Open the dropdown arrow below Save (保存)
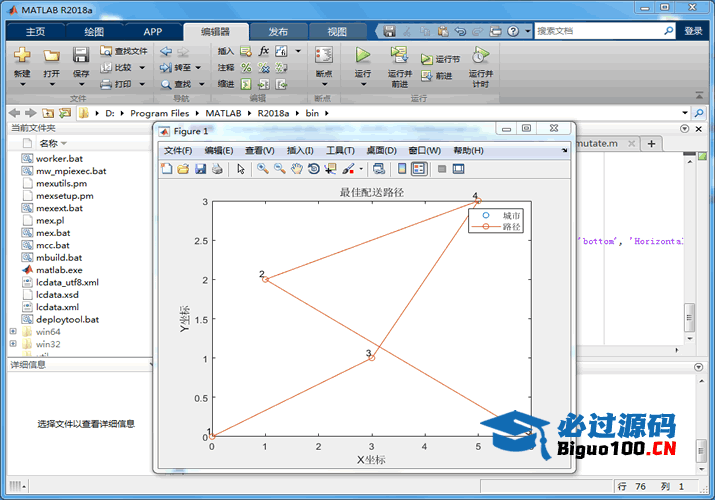Image resolution: width=715 pixels, height=500 pixels. pyautogui.click(x=81, y=84)
